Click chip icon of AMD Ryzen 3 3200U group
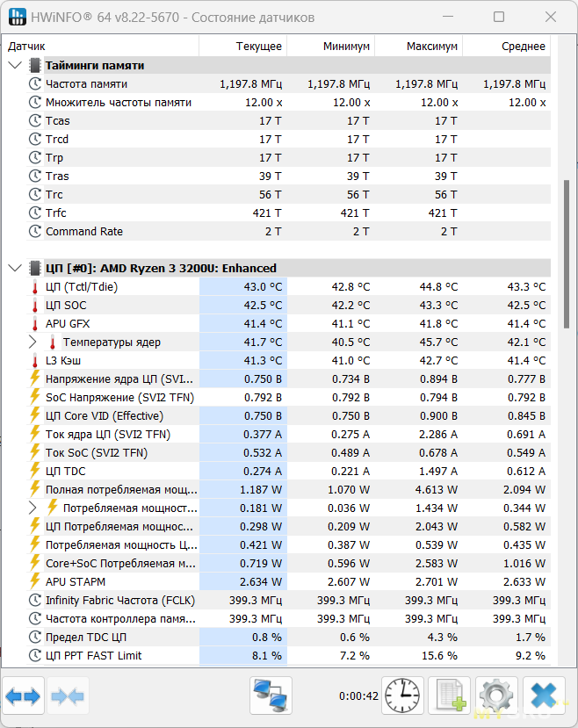Viewport: 578px width, 728px height. pyautogui.click(x=34, y=268)
